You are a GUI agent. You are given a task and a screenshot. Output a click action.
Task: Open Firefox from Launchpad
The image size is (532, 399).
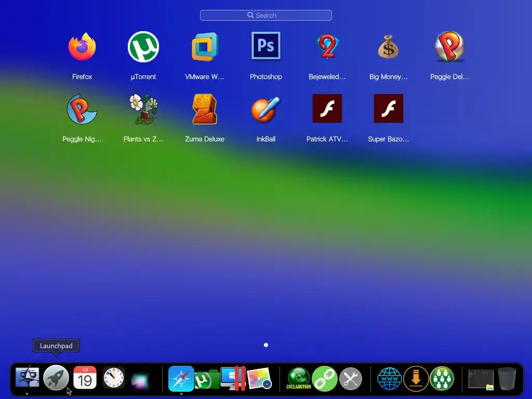pos(82,46)
